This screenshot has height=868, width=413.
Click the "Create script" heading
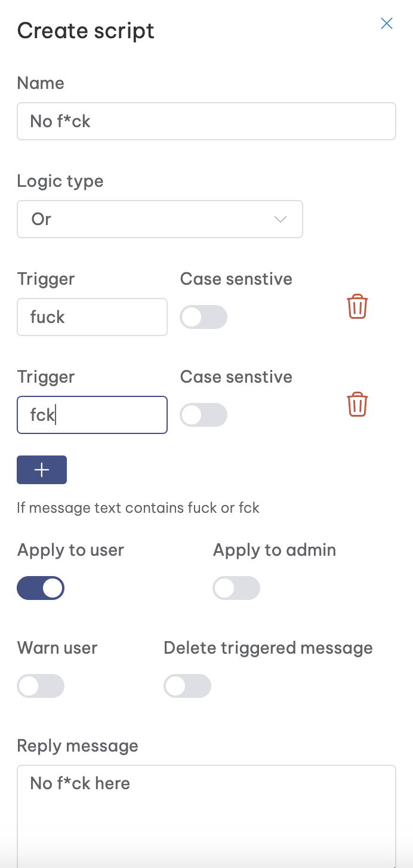tap(86, 30)
